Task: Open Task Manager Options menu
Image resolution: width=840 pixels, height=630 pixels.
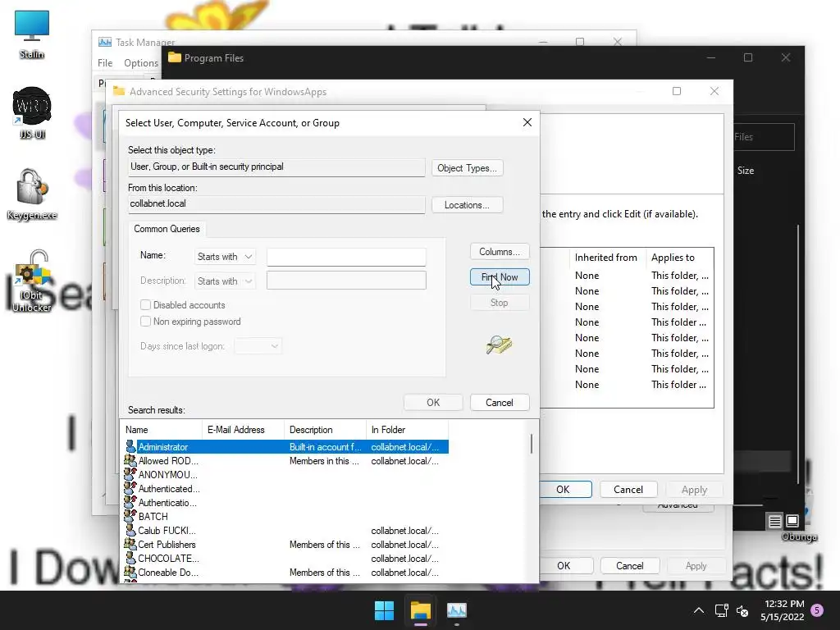Action: 141,62
